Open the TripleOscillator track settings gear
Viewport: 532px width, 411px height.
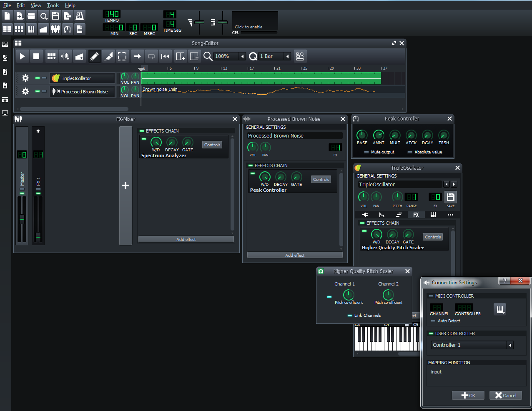pyautogui.click(x=25, y=78)
